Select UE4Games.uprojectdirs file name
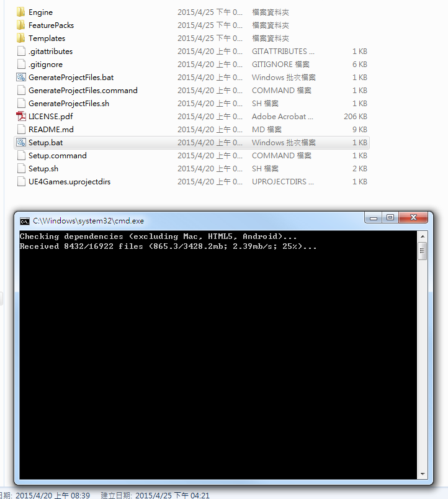Screen dimensions: 448x499 (69, 182)
